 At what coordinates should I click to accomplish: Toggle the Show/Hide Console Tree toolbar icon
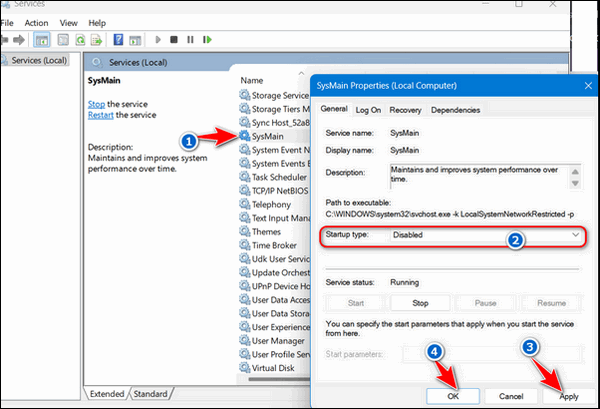pos(42,39)
